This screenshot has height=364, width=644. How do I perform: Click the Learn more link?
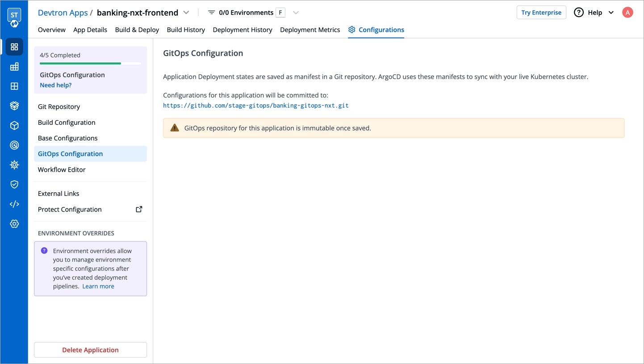tap(98, 287)
